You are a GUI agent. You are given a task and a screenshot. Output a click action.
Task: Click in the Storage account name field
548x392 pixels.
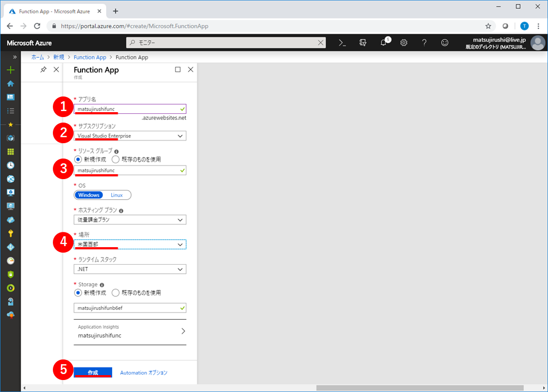[130, 308]
